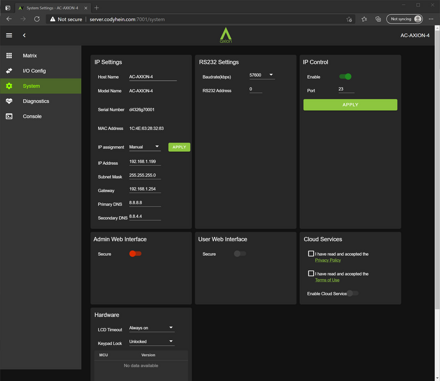Screen dimensions: 440x381
Task: Check the Terms of Use acceptance box
Action: 311,273
